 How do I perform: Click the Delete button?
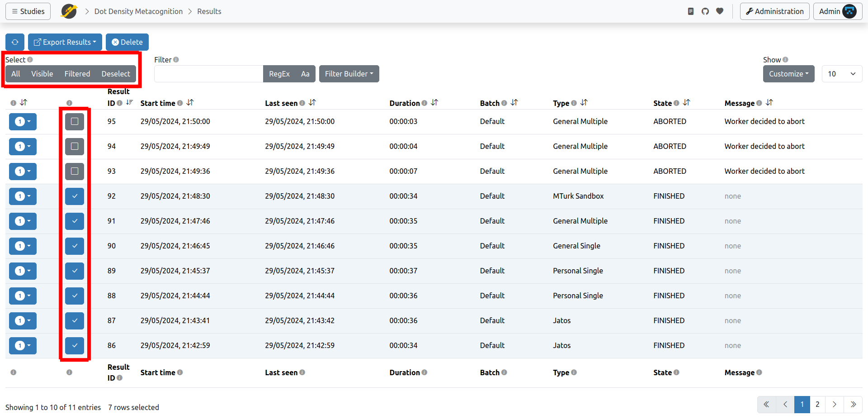tap(127, 42)
